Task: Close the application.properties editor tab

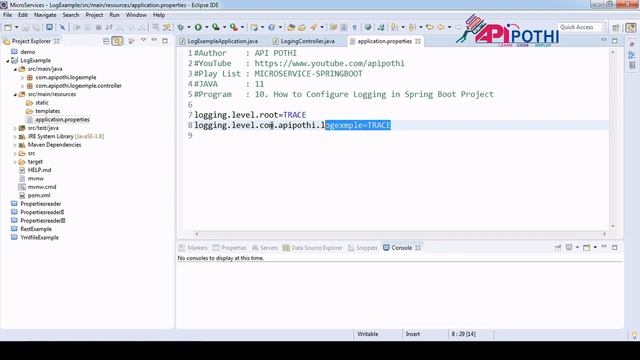Action: (418, 41)
